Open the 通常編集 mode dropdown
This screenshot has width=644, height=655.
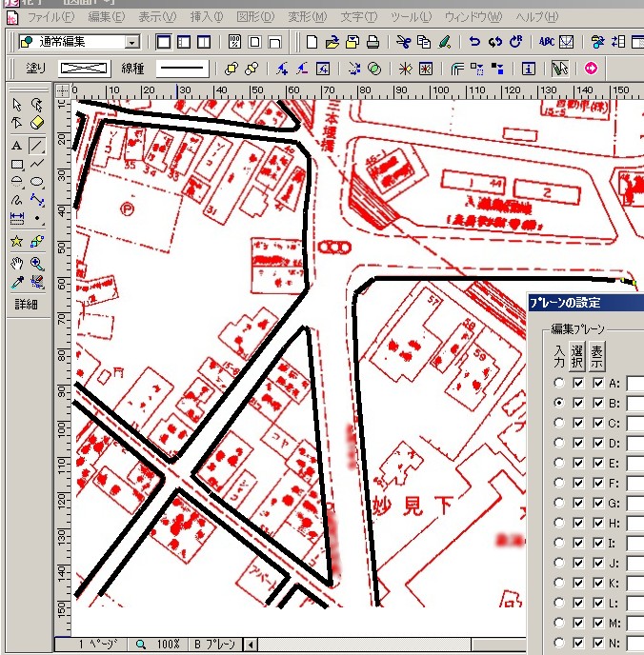(132, 42)
